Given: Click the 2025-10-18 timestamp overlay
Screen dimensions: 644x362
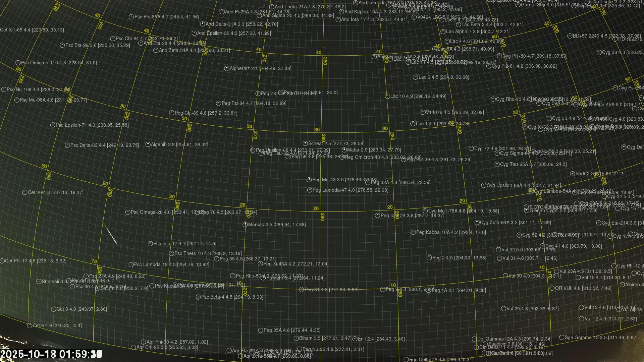Looking at the screenshot, I should pyautogui.click(x=51, y=354).
